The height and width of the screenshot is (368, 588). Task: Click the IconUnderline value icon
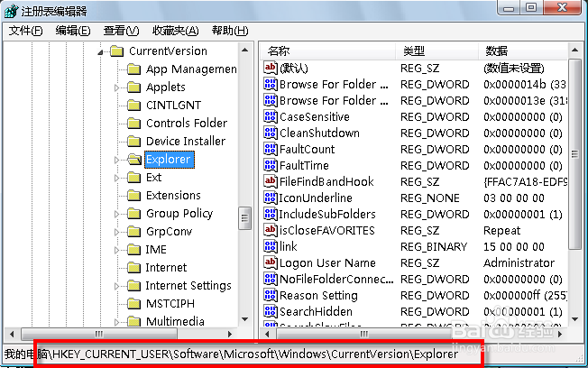coord(271,198)
